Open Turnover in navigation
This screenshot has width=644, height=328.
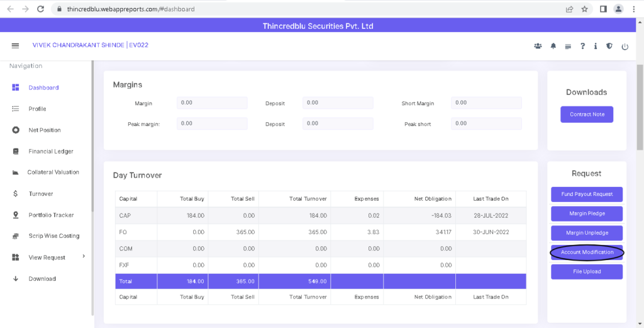click(x=41, y=194)
